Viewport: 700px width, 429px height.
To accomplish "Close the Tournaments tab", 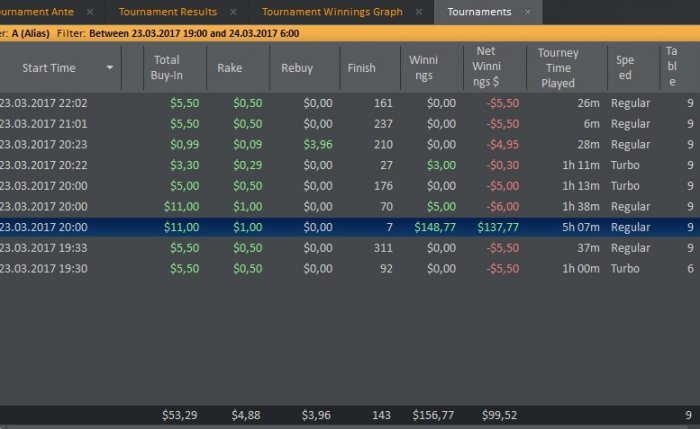I will coord(526,12).
